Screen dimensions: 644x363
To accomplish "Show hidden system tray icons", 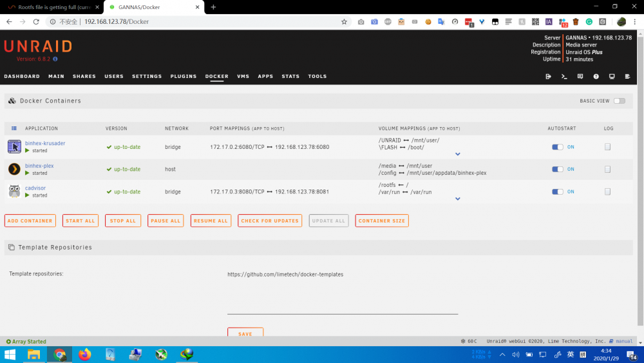I will click(x=502, y=355).
